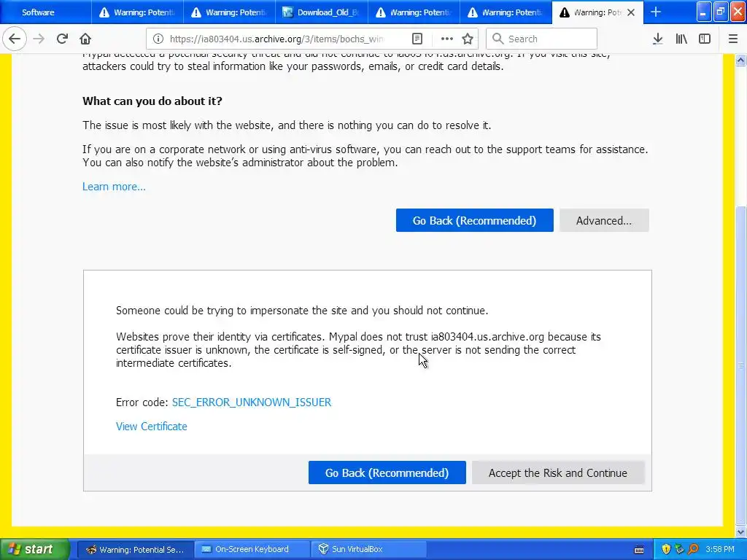Switch to Warning: Potential Se... taskbar item

point(135,550)
